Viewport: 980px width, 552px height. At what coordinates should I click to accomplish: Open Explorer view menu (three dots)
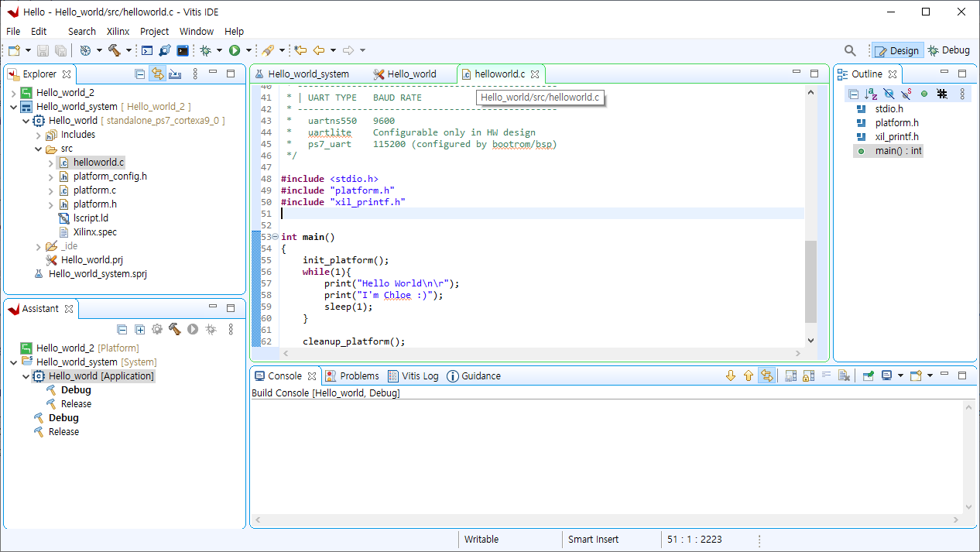[x=195, y=74]
